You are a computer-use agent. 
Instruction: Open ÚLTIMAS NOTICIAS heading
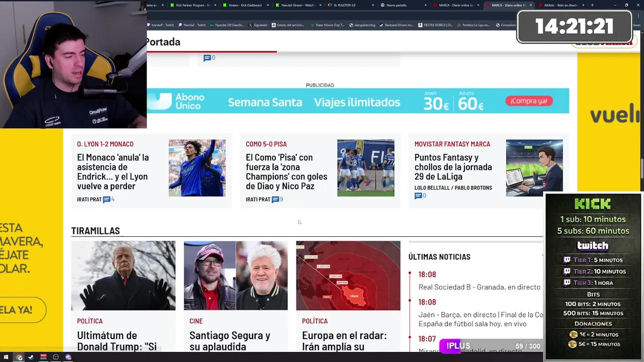tap(439, 257)
